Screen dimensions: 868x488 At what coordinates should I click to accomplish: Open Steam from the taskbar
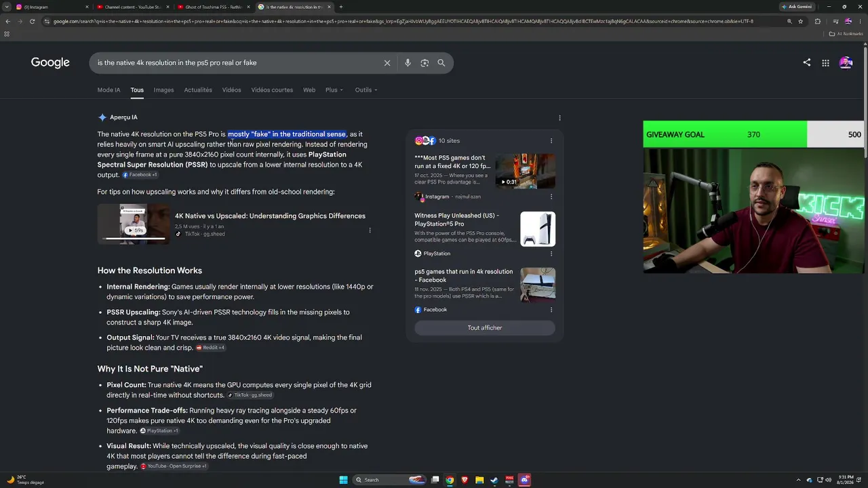(494, 480)
